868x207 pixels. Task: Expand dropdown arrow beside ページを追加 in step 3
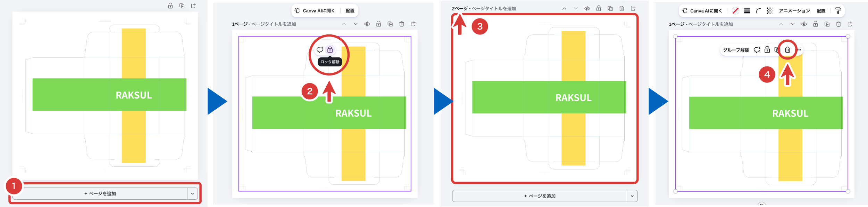click(x=632, y=196)
